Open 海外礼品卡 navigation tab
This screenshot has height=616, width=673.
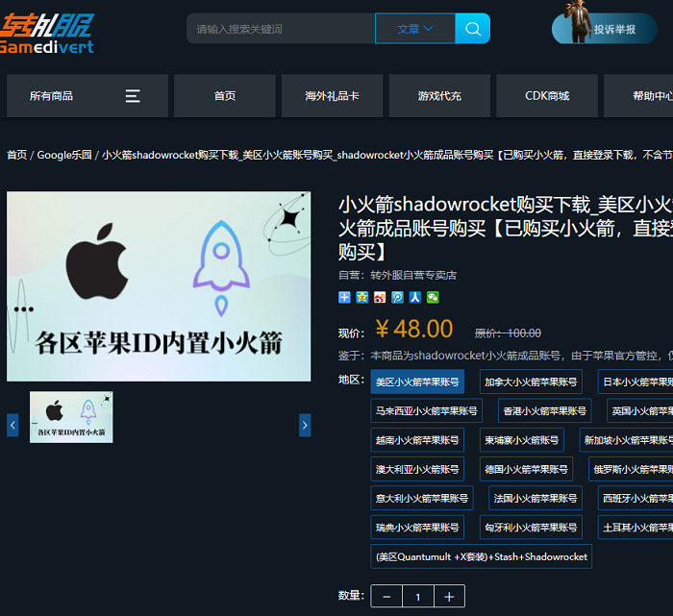point(333,96)
